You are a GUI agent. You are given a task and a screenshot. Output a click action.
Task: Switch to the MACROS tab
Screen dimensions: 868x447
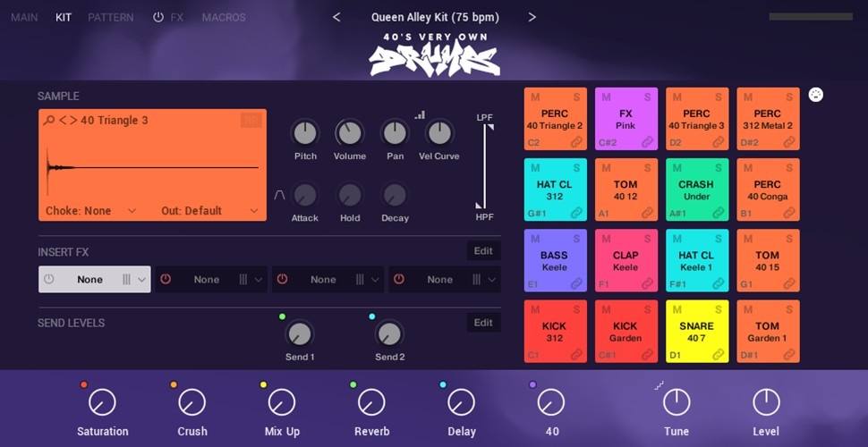tap(224, 17)
